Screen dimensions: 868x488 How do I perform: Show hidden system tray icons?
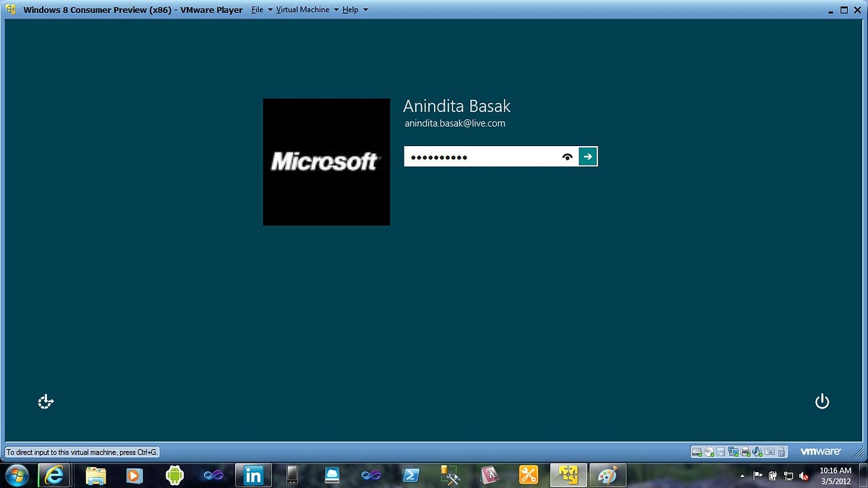tap(741, 476)
